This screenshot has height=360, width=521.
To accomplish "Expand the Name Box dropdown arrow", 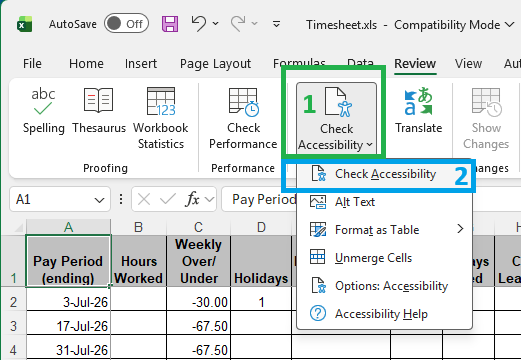I will click(99, 200).
